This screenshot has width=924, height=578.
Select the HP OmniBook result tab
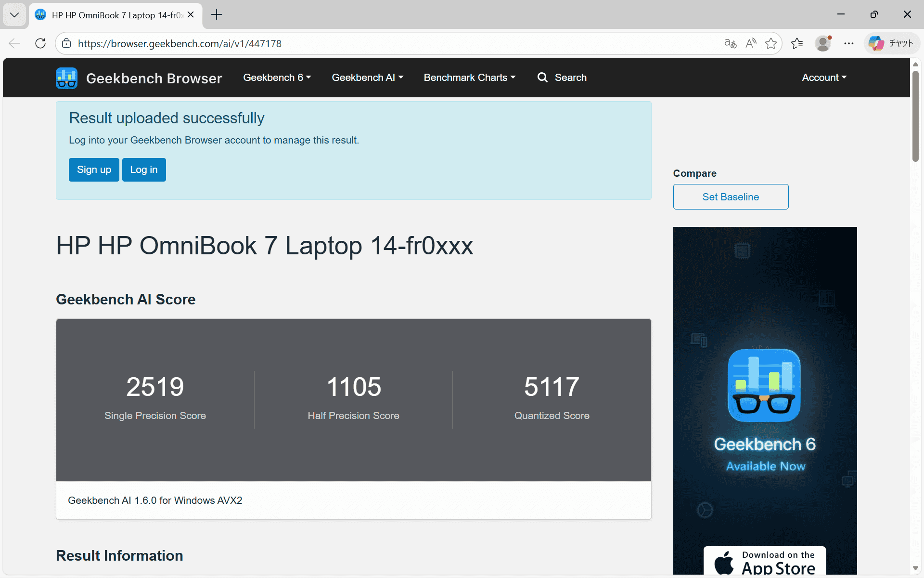110,15
